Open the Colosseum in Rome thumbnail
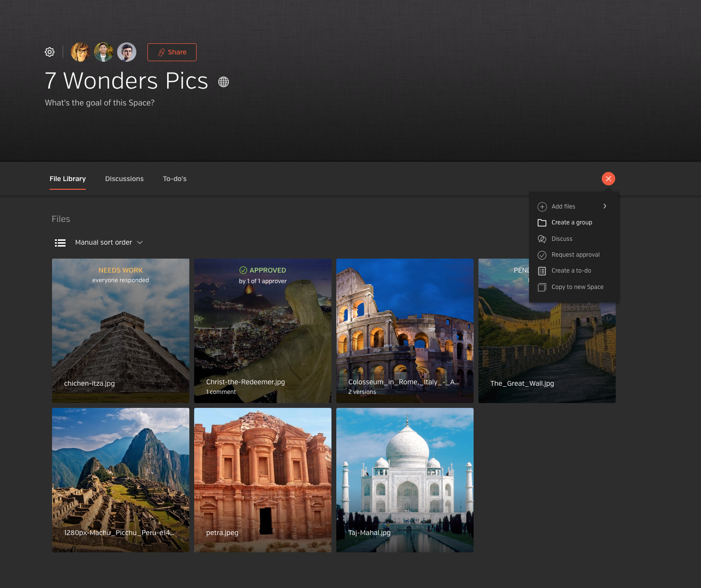 click(405, 331)
